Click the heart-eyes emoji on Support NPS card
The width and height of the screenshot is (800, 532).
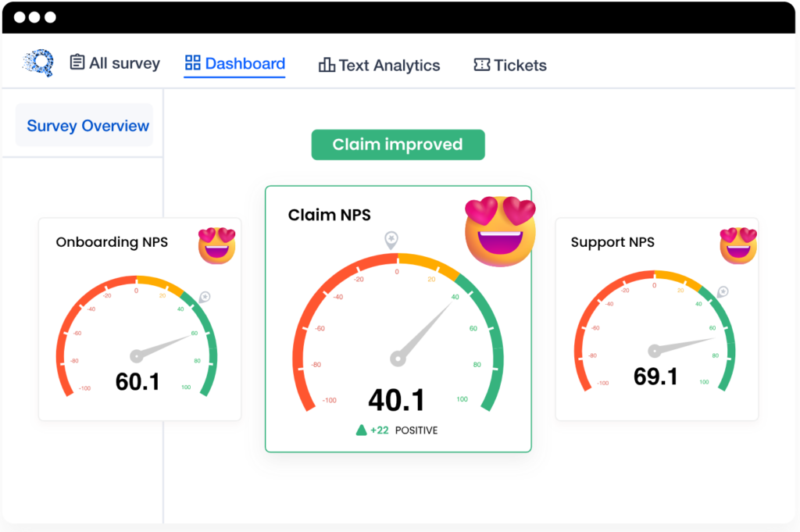738,245
